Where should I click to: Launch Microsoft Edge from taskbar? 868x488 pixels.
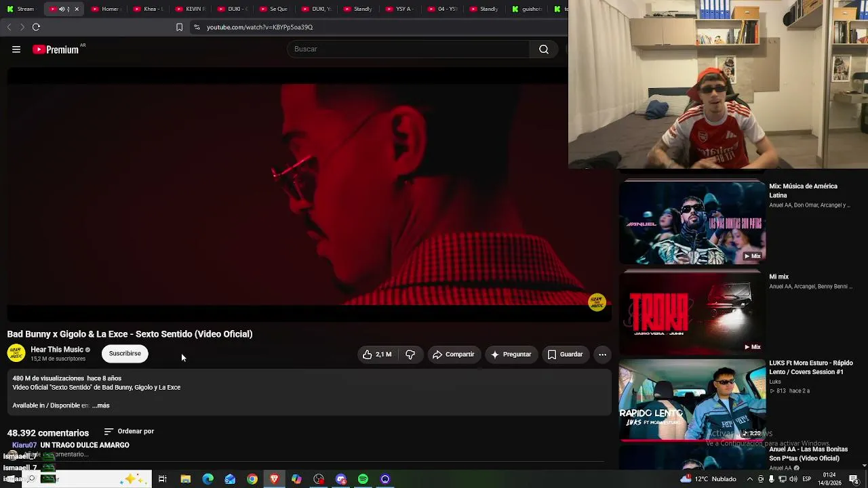208,479
